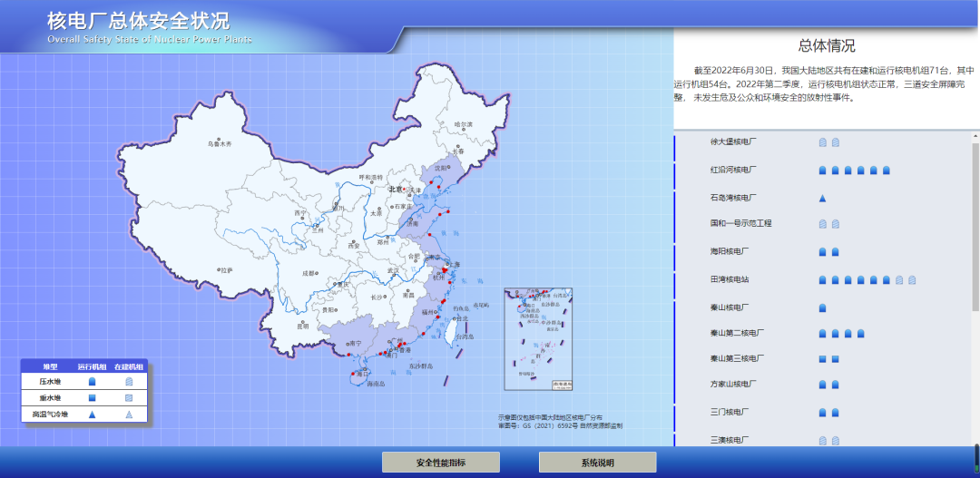Click 北京 on the China map
The width and height of the screenshot is (980, 478).
click(396, 190)
